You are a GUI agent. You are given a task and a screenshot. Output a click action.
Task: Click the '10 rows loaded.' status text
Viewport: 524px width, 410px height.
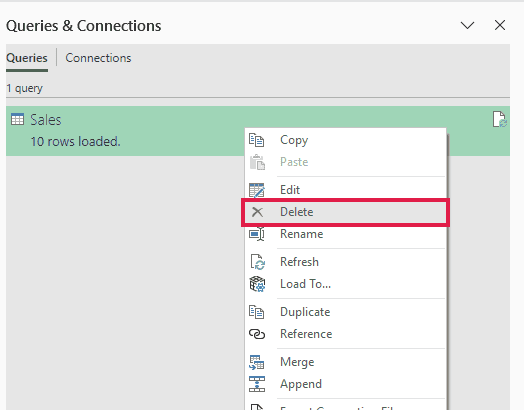[76, 142]
